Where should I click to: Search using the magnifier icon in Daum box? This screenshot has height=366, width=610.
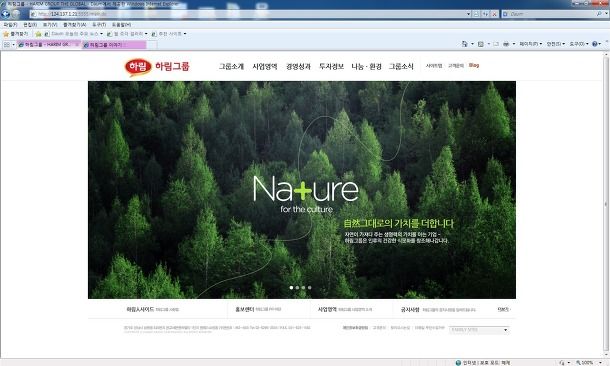pyautogui.click(x=599, y=14)
